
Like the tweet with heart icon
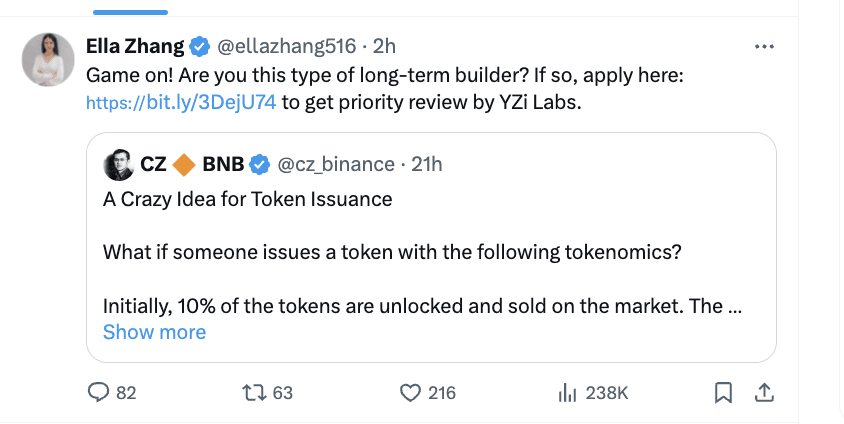pos(410,393)
